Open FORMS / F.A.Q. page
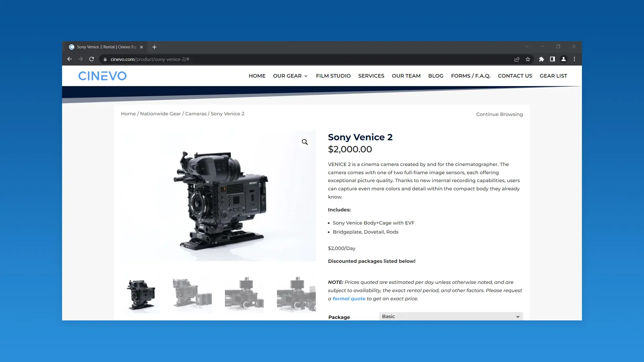644x362 pixels. (470, 76)
